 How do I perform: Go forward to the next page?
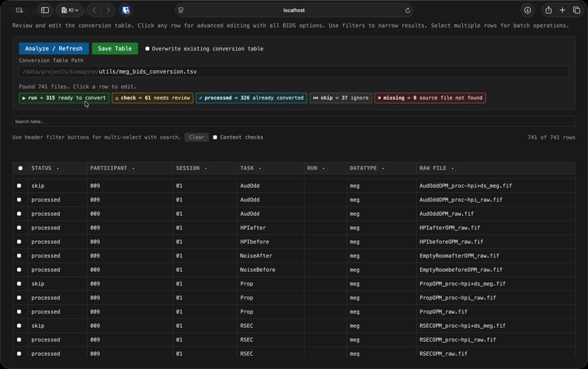[108, 10]
